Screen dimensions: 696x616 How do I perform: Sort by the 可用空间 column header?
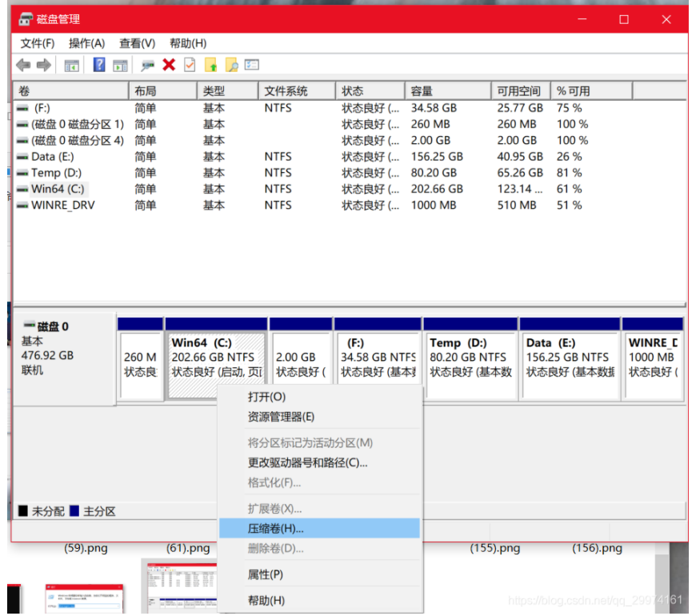(521, 91)
